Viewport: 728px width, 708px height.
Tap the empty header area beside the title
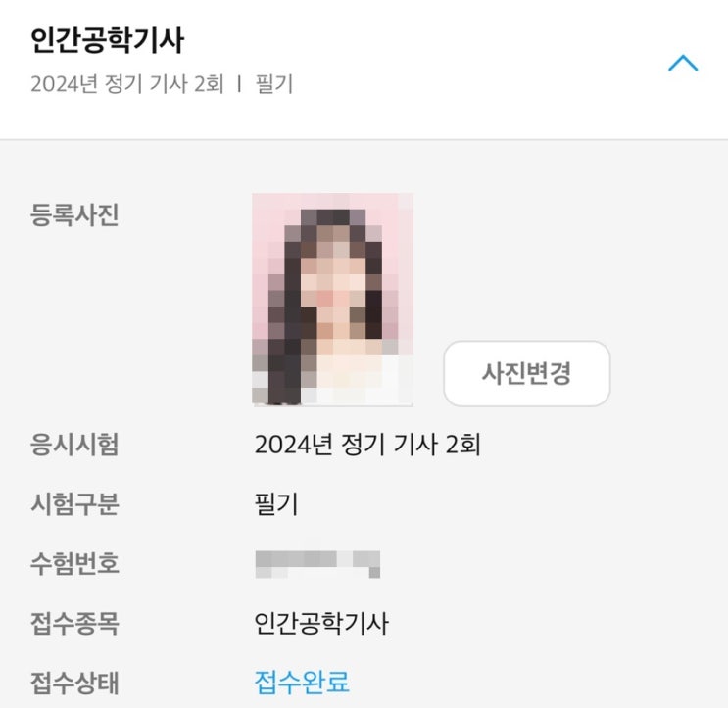click(417, 40)
